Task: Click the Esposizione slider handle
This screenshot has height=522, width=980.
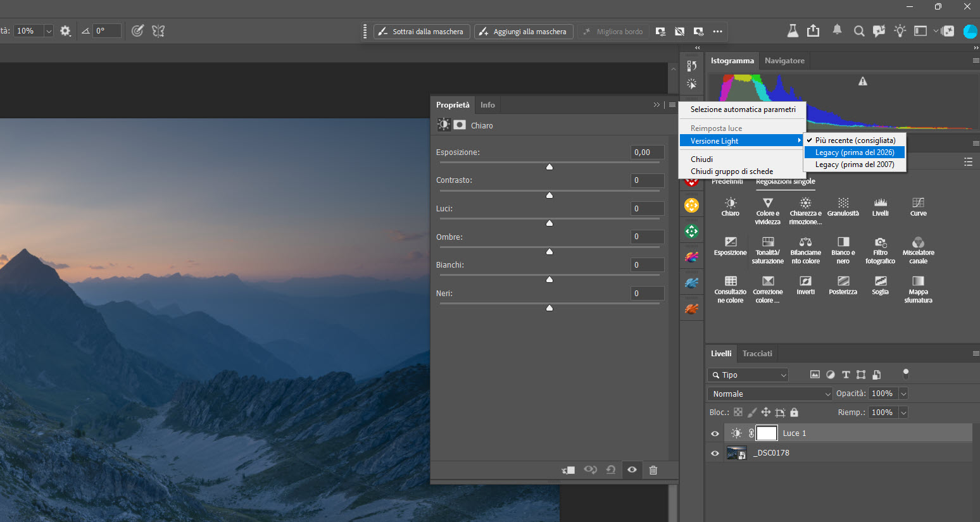Action: coord(550,166)
